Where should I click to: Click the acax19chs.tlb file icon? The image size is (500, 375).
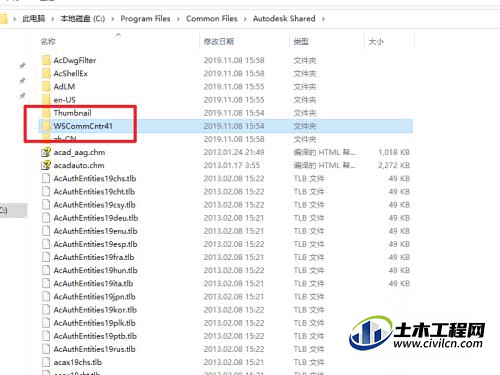(46, 362)
